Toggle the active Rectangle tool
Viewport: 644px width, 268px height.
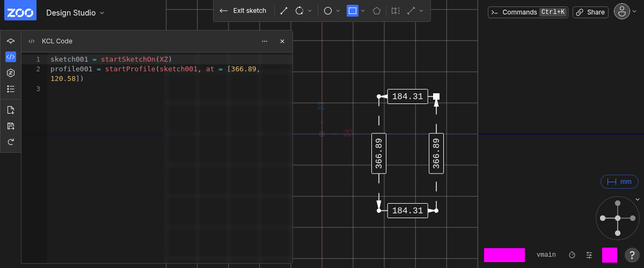pyautogui.click(x=352, y=11)
